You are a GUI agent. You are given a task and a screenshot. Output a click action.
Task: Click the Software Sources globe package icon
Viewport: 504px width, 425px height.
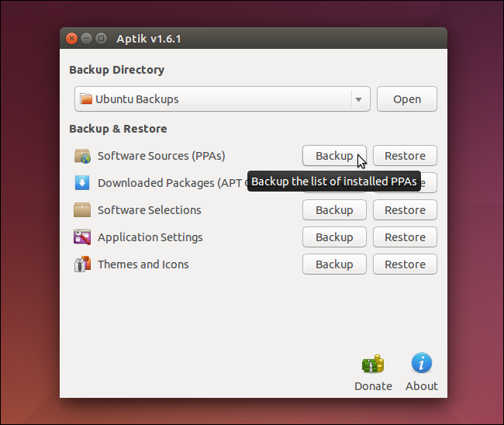[x=82, y=156]
